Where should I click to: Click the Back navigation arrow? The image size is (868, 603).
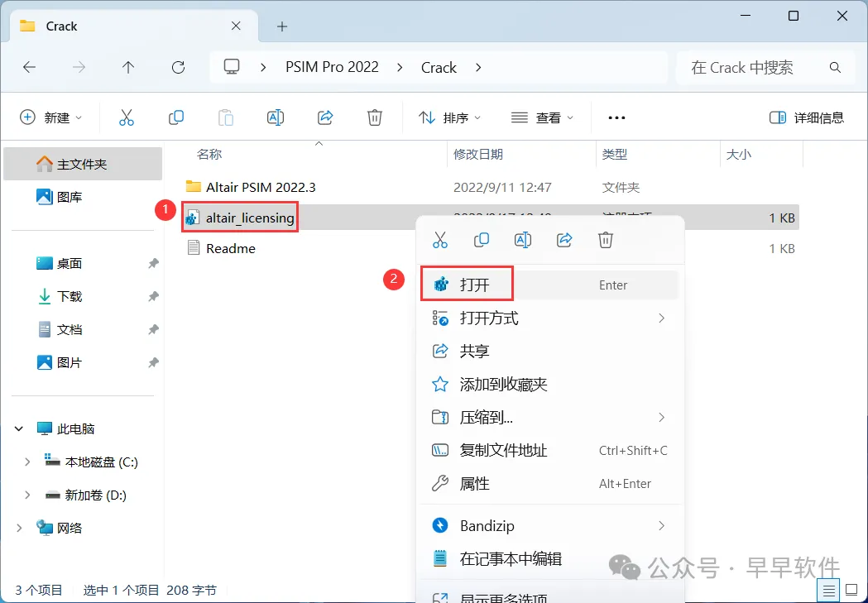coord(29,68)
